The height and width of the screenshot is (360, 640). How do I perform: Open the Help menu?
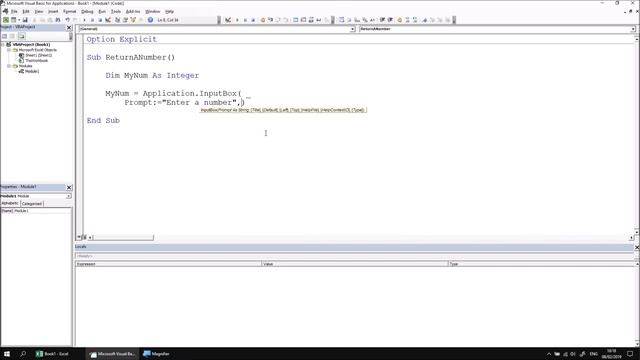tap(169, 11)
